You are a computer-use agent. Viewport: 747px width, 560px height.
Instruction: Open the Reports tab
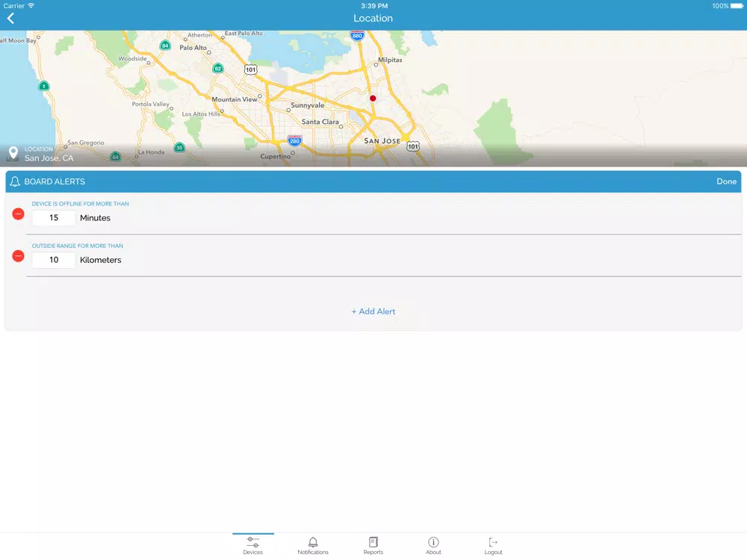373,545
